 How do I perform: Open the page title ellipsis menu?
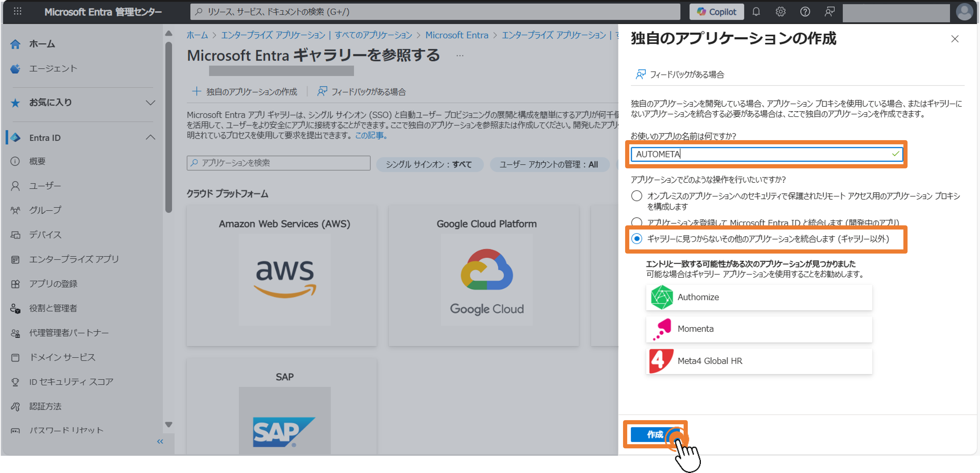pyautogui.click(x=460, y=56)
